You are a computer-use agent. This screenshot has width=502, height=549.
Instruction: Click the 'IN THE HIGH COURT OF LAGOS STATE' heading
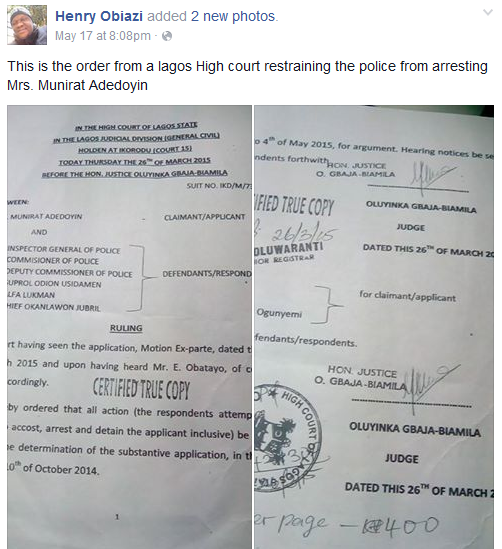[x=136, y=126]
